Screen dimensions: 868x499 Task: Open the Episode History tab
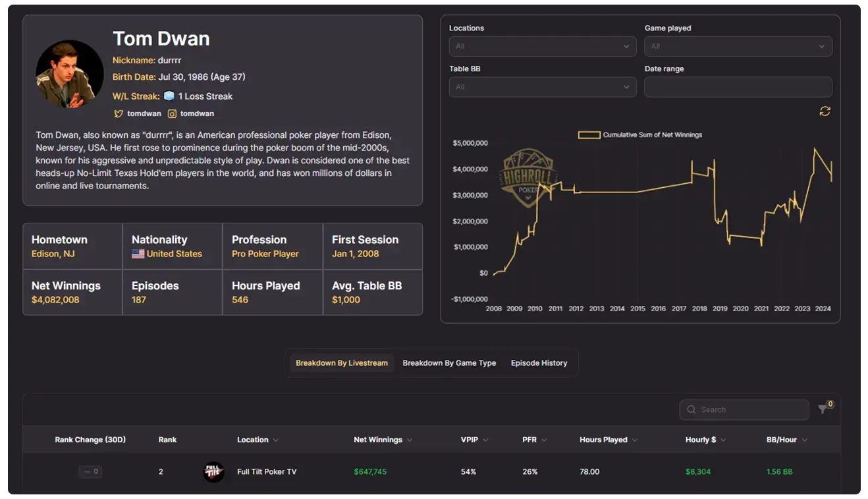[539, 363]
